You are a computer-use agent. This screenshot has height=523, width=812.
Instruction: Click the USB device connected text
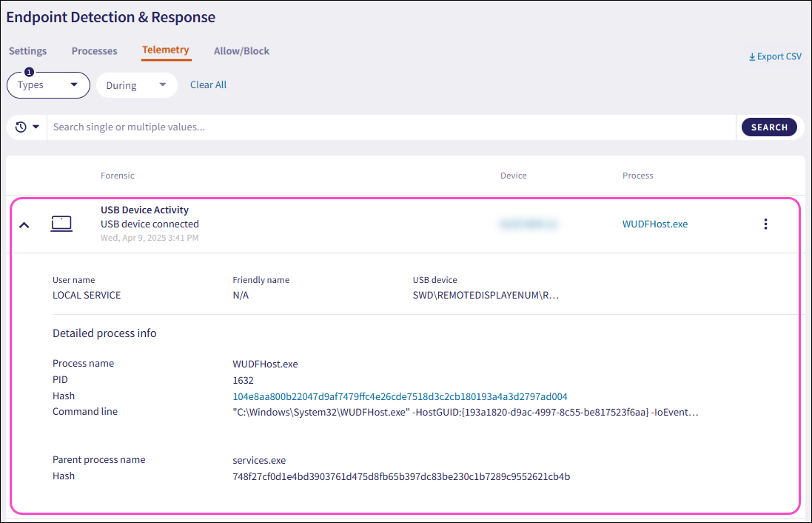[x=150, y=224]
